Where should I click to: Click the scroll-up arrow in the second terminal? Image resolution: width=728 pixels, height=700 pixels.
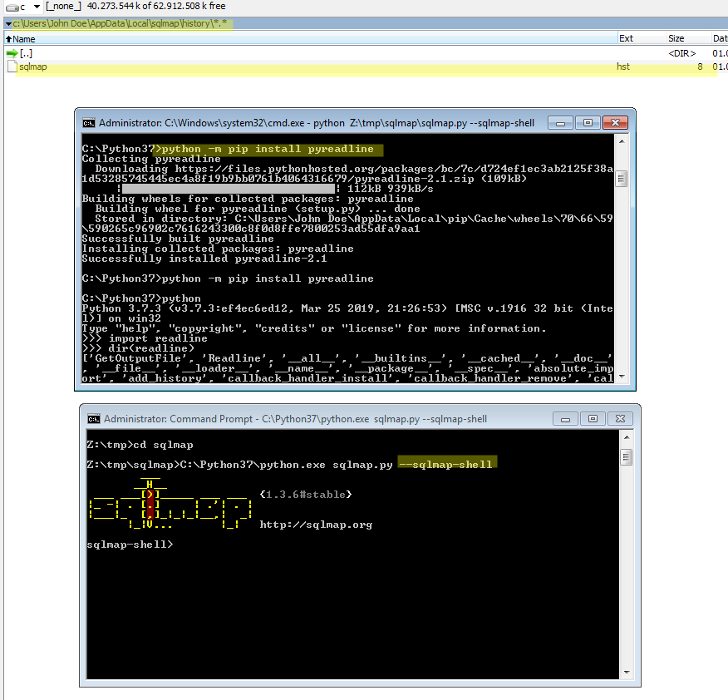(626, 437)
